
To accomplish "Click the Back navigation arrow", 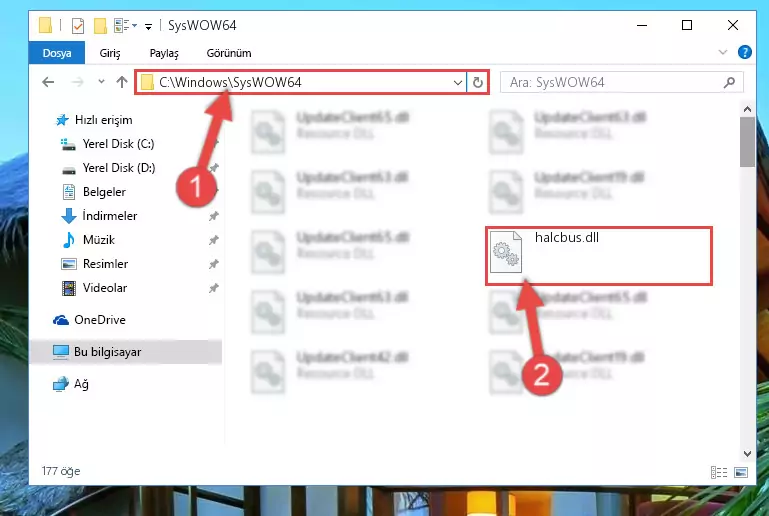I will (x=48, y=82).
